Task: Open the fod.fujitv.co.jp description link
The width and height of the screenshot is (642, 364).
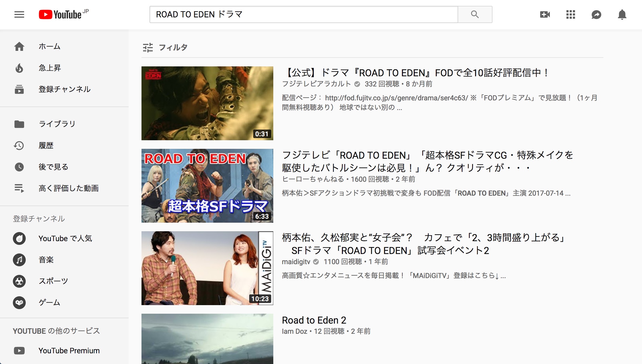Action: (x=397, y=98)
